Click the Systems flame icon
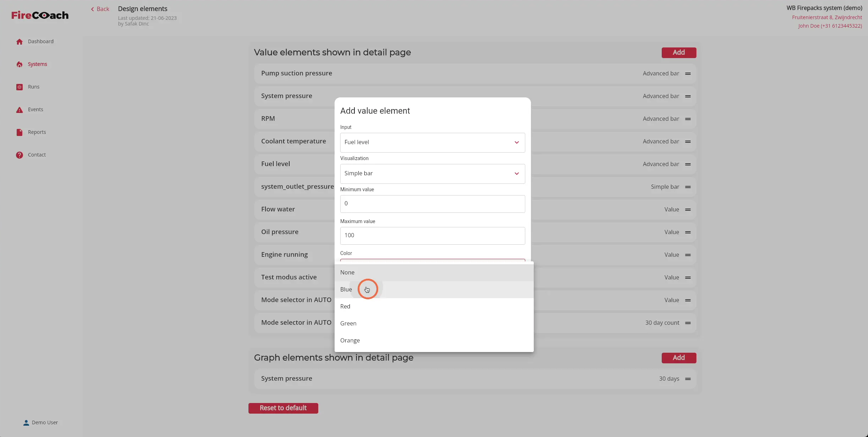868x437 pixels. pos(19,64)
